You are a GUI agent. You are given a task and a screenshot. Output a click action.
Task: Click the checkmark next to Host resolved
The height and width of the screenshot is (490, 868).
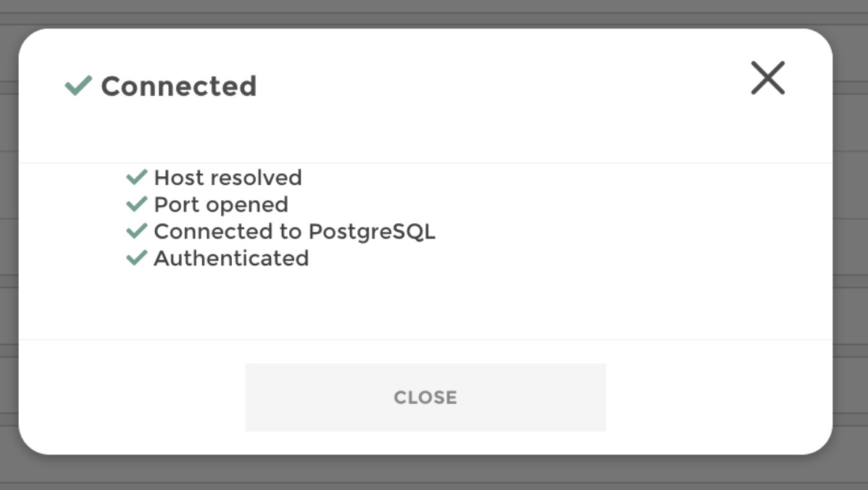click(x=138, y=175)
